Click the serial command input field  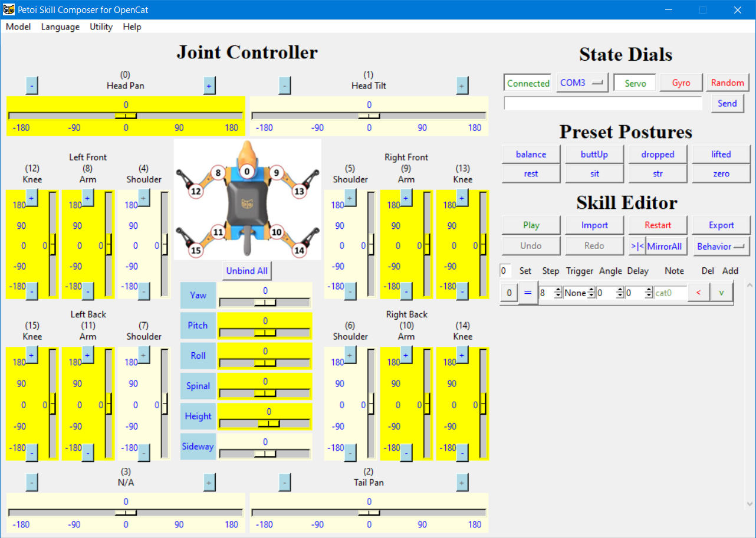[x=603, y=103]
